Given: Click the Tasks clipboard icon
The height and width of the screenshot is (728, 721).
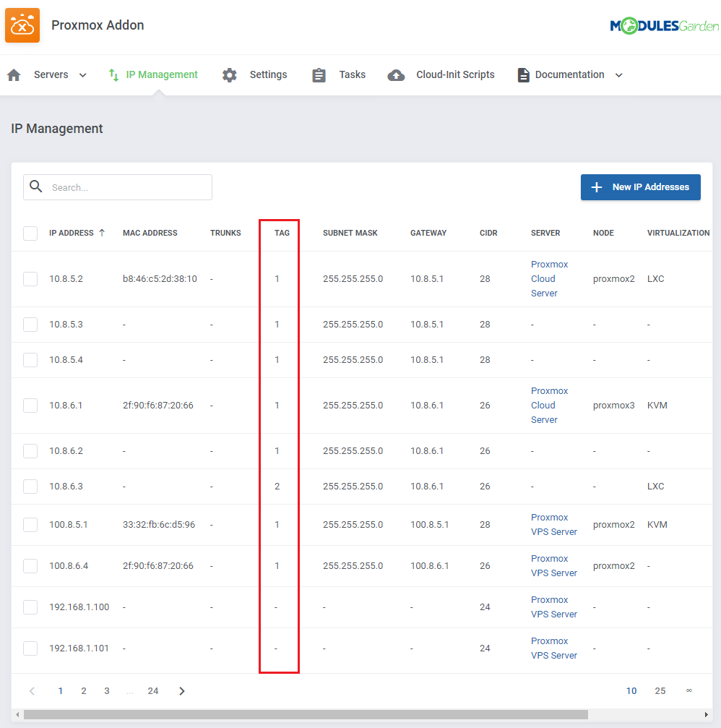Looking at the screenshot, I should coord(319,74).
